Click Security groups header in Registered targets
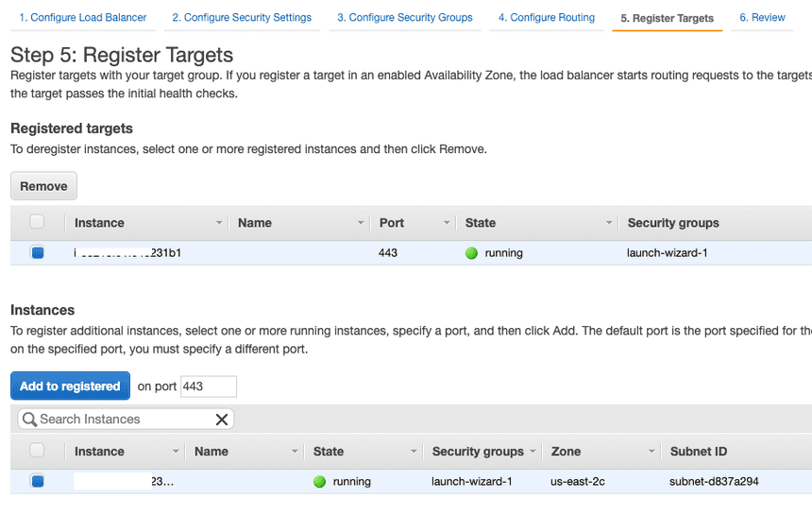The width and height of the screenshot is (812, 515). click(673, 223)
